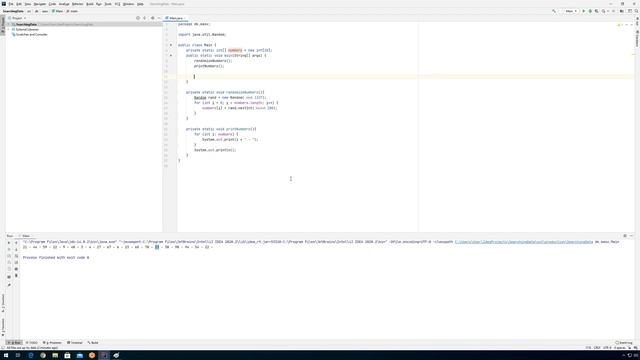Image resolution: width=640 pixels, height=360 pixels.
Task: Click the vertical Project tool window stripe button
Action: pyautogui.click(x=2, y=26)
